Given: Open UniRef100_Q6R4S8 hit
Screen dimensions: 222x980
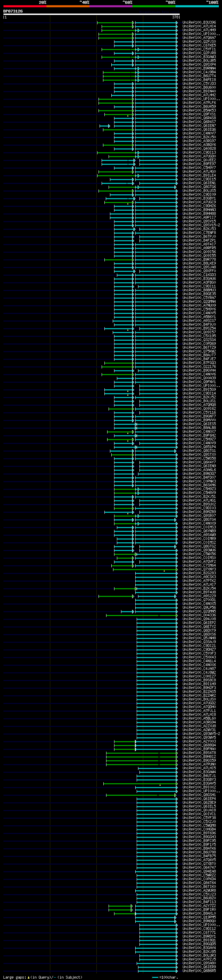Looking at the screenshot, I should click(x=199, y=118).
